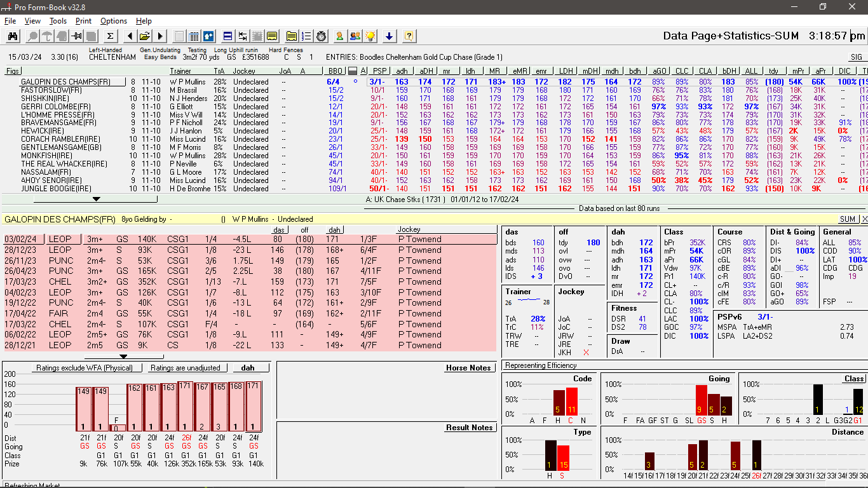This screenshot has width=868, height=488.
Task: Select the Sigma statistics tool
Action: (x=109, y=36)
